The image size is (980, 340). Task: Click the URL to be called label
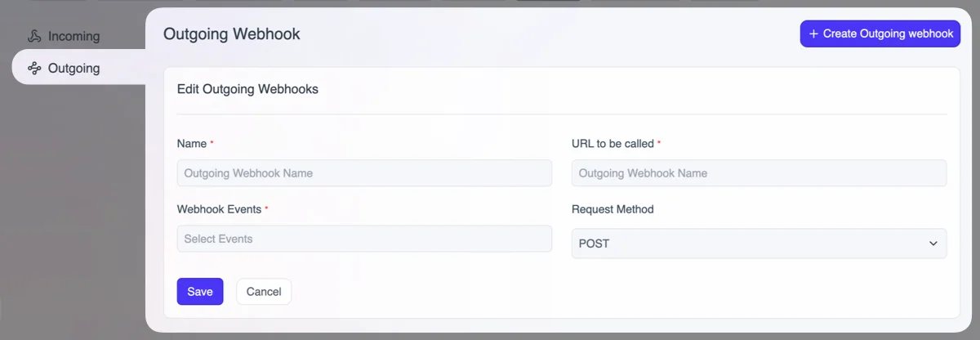612,143
